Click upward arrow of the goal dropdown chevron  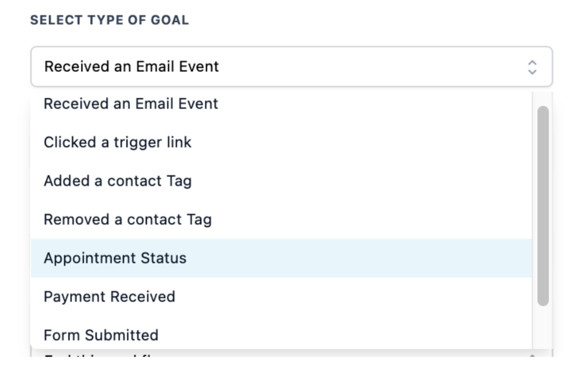tap(532, 63)
